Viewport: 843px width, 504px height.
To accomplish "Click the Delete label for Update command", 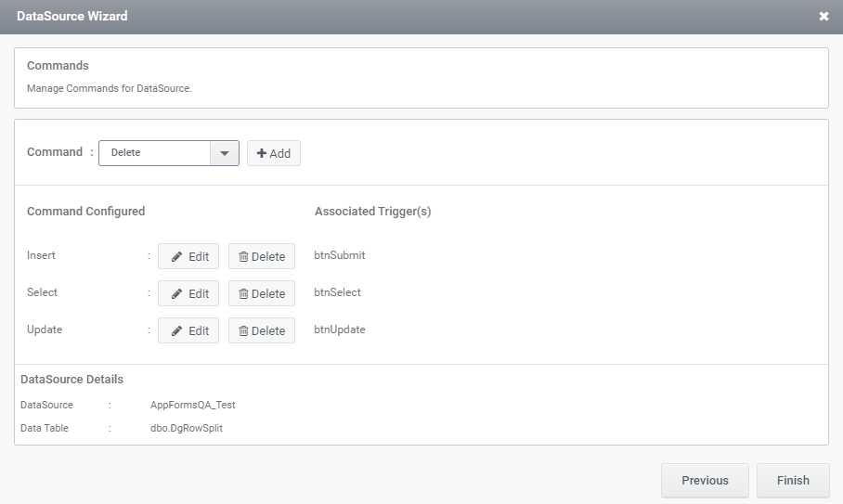I will (268, 331).
